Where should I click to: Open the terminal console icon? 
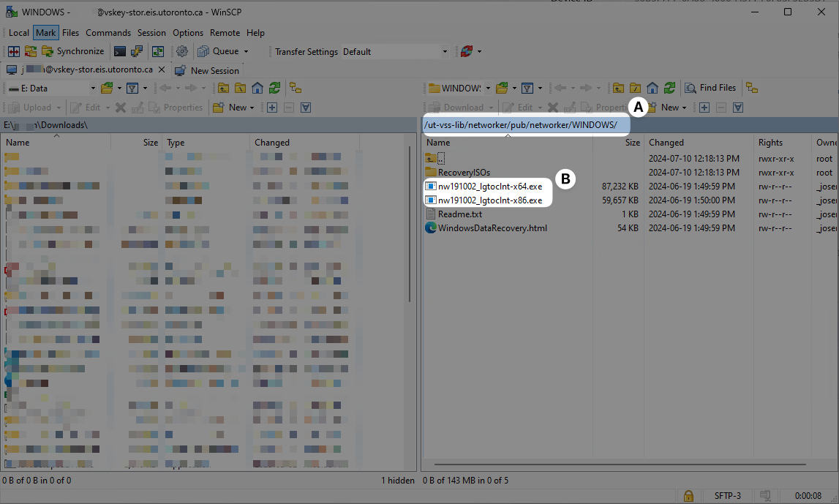(x=120, y=51)
